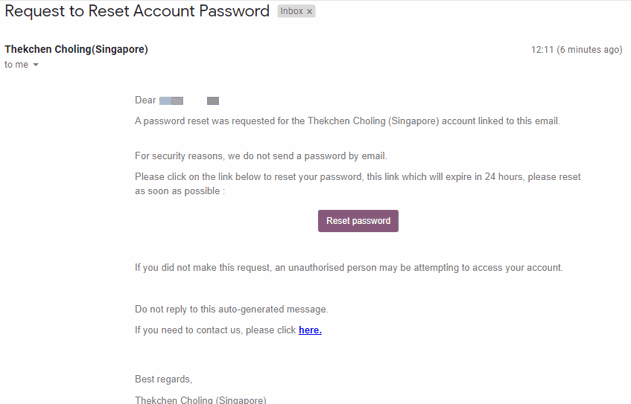
Task: Remove the Inbox label with its x
Action: pyautogui.click(x=309, y=12)
